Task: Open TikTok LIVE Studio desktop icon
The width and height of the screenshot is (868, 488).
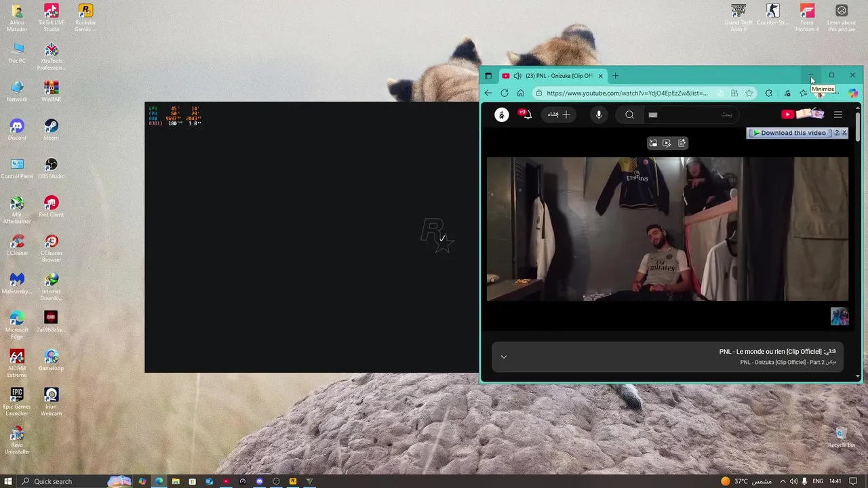Action: (x=51, y=18)
